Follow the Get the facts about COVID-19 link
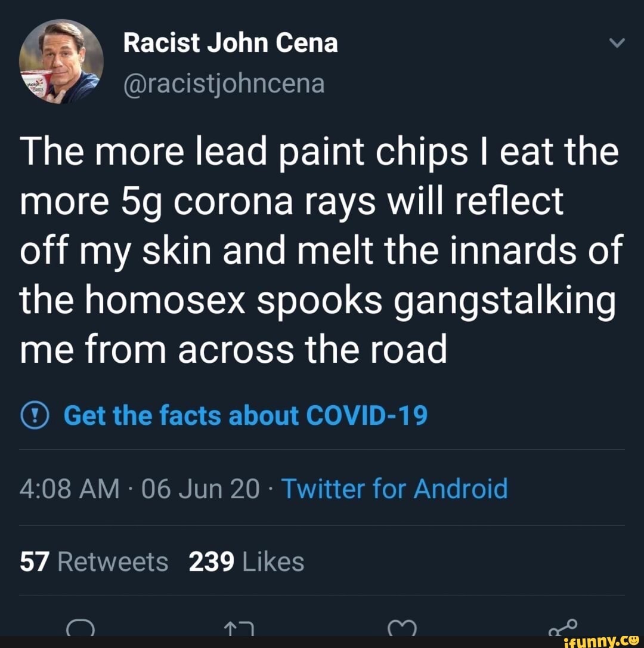Viewport: 644px width, 648px height. coord(244,415)
